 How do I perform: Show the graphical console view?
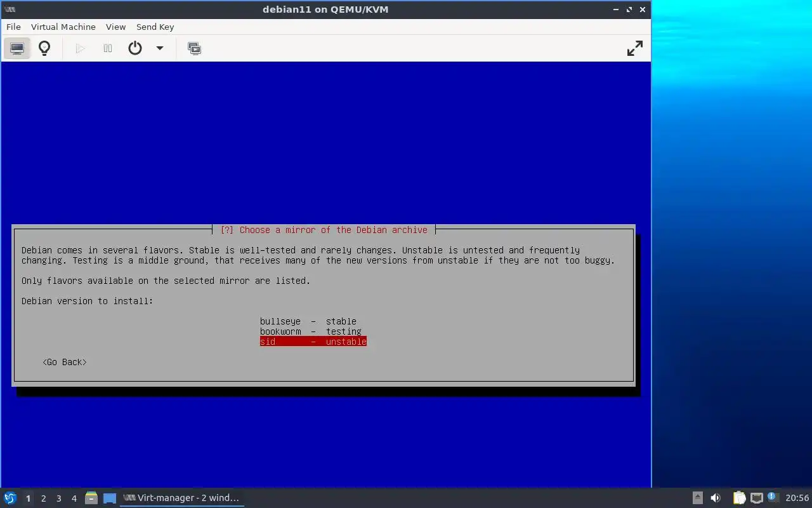point(17,48)
